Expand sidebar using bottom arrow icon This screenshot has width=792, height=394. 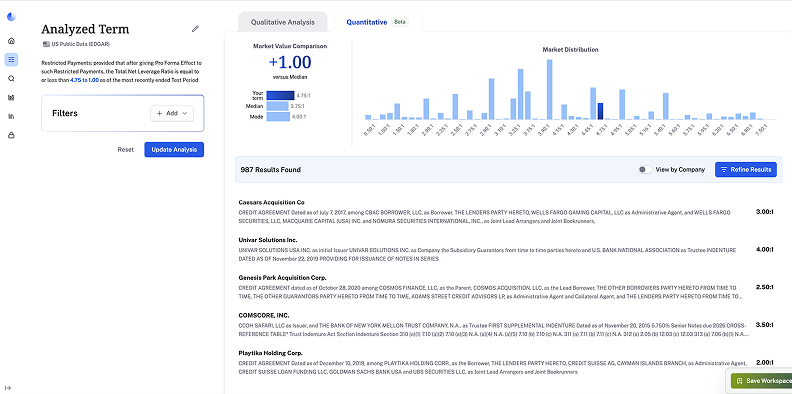pyautogui.click(x=8, y=388)
